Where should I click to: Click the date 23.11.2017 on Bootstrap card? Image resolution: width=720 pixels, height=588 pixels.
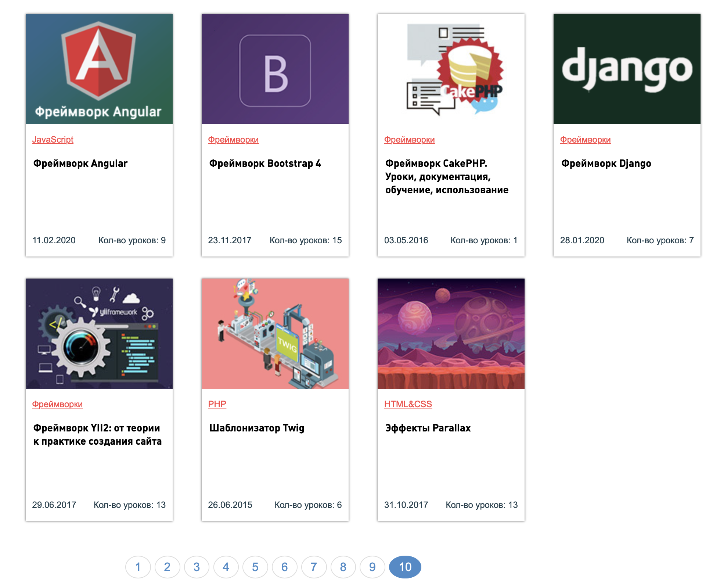coord(230,240)
